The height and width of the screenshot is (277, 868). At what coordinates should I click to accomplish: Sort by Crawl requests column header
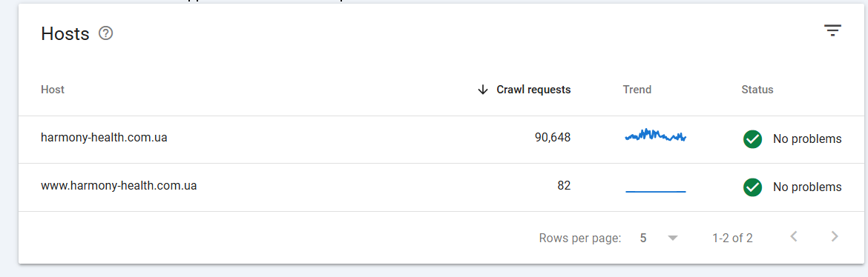[x=533, y=90]
